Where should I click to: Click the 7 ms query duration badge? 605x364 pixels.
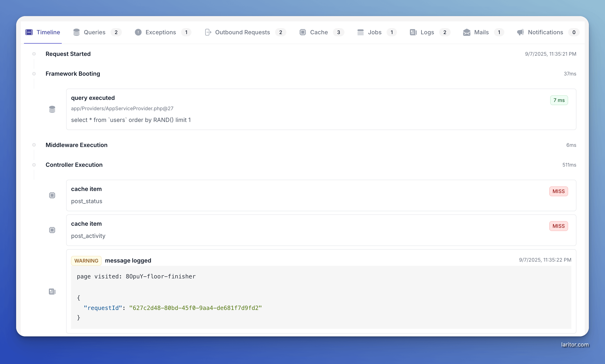coord(559,100)
